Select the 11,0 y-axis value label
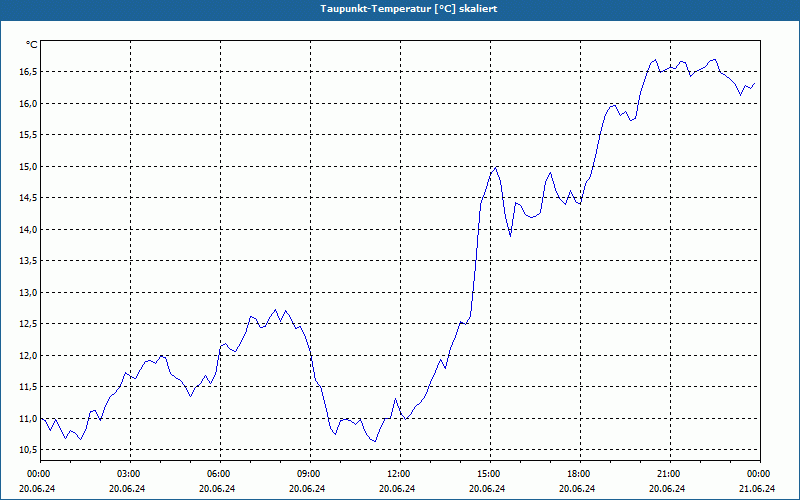The width and height of the screenshot is (800, 500). pos(28,419)
